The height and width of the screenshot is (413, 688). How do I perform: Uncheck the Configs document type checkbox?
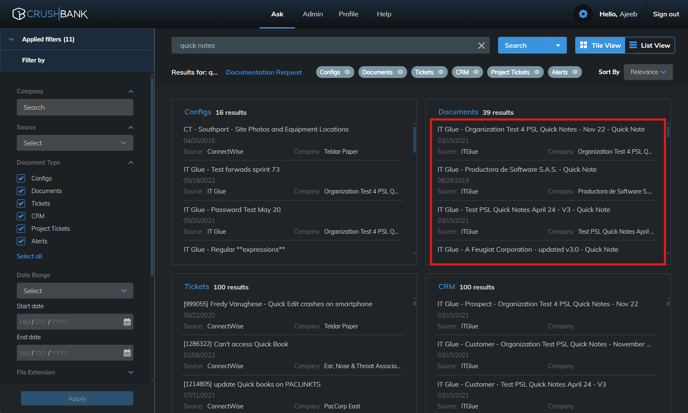click(x=21, y=178)
